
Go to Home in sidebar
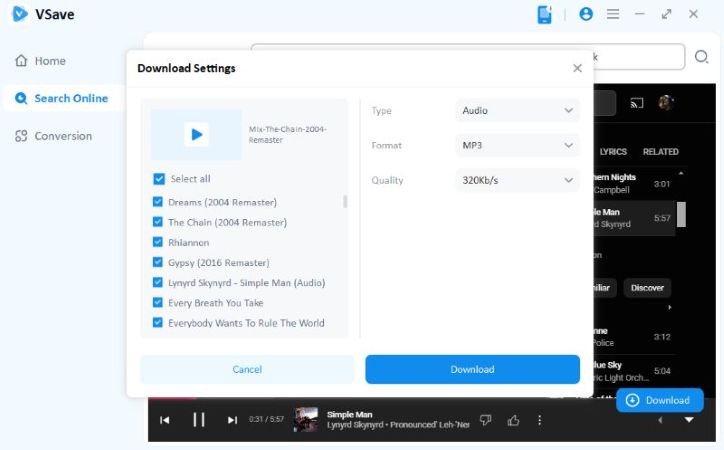[50, 61]
